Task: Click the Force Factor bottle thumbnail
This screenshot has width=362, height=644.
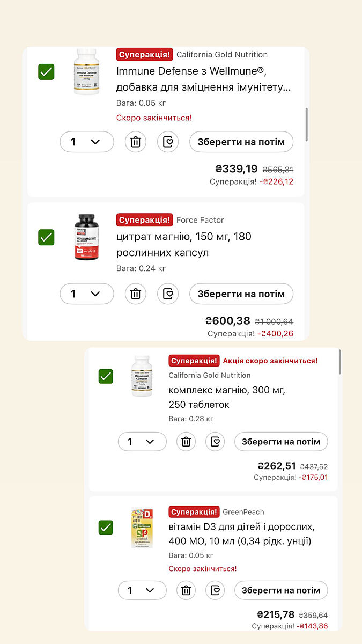Action: pyautogui.click(x=87, y=237)
